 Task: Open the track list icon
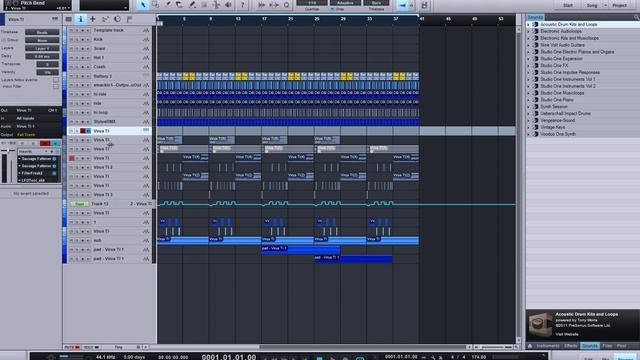[69, 19]
